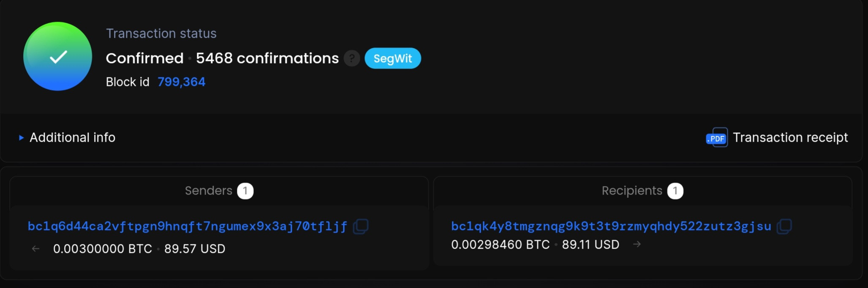Open the Additional info section label

pos(72,137)
